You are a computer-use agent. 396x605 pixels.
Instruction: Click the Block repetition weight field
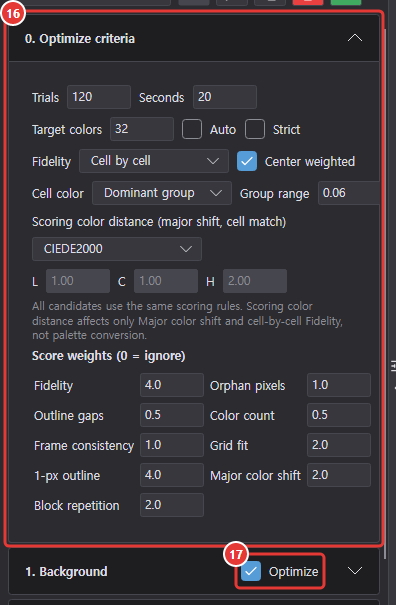click(172, 505)
